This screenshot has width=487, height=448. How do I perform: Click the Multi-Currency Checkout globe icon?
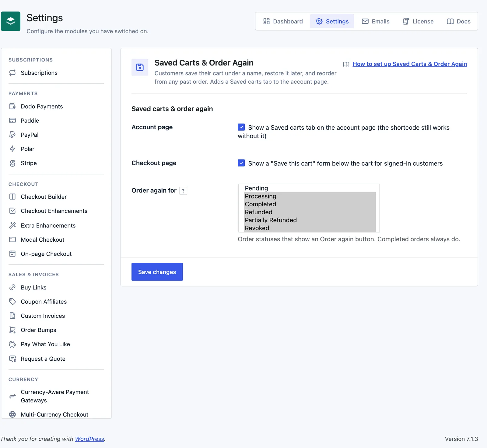[x=12, y=414]
